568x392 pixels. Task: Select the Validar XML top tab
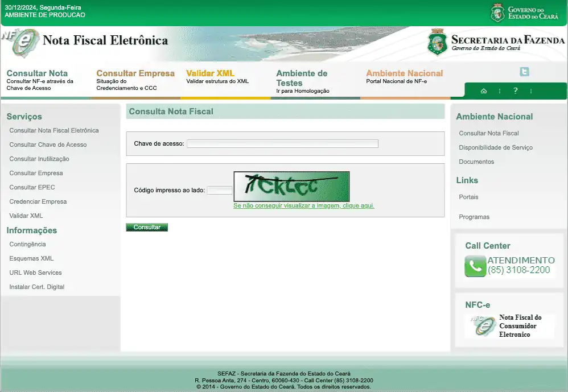tap(210, 73)
